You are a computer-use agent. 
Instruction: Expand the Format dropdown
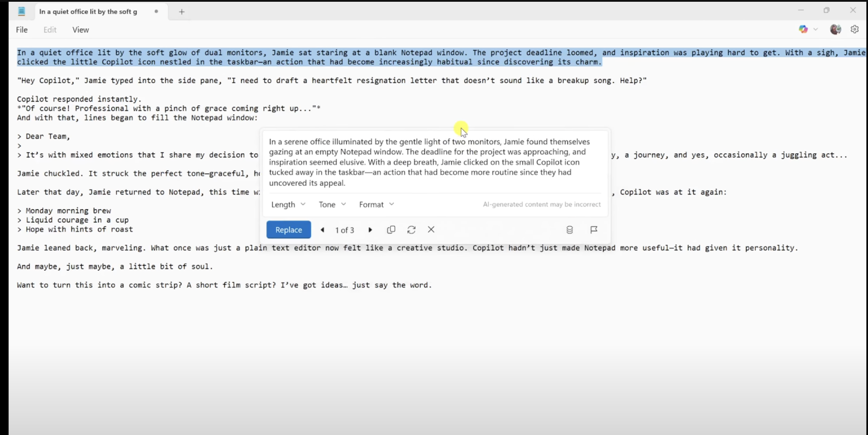[x=377, y=204]
